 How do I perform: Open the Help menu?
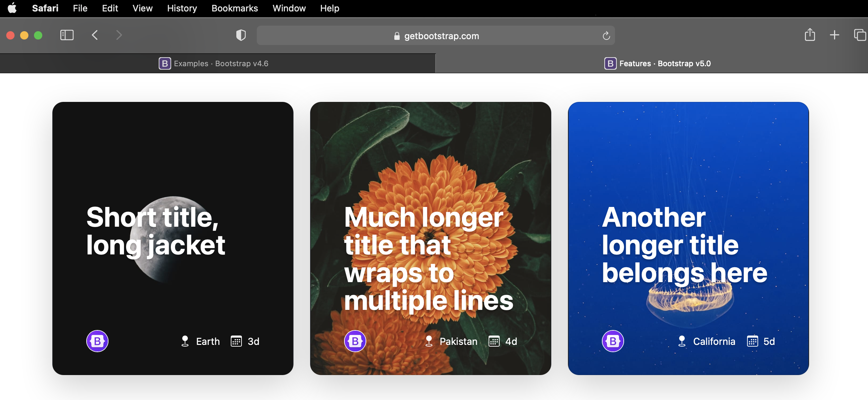click(x=330, y=8)
